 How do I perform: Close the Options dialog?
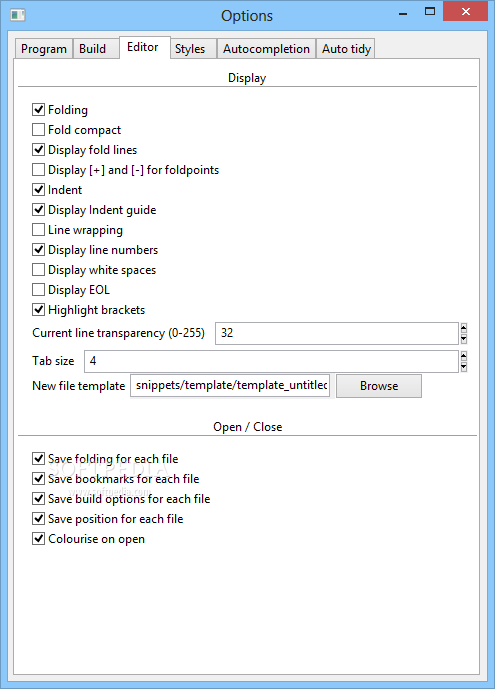tap(466, 12)
